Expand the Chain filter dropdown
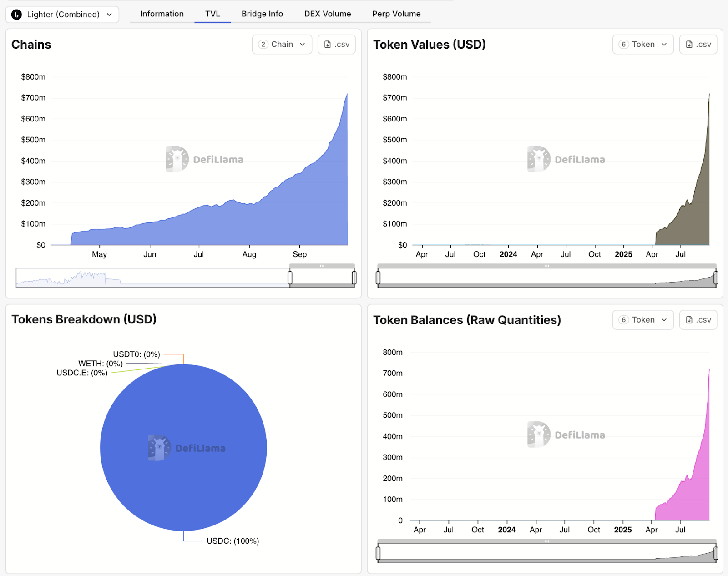Screen dimensions: 728x576 [282, 45]
